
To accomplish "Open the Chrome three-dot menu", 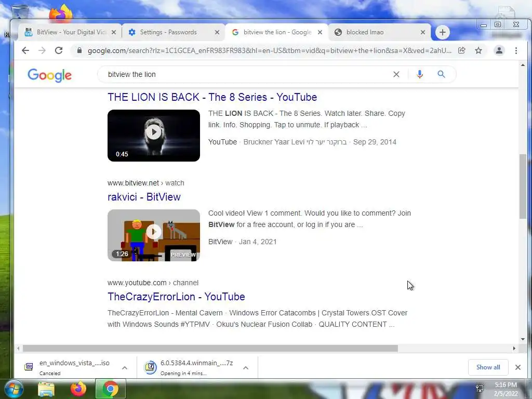I will [516, 50].
